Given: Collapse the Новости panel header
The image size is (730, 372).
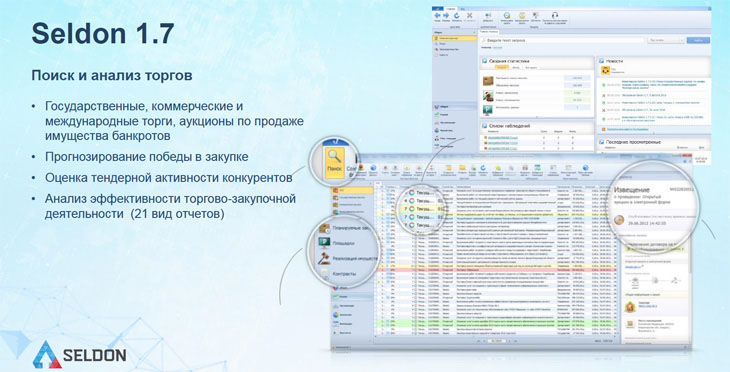Looking at the screenshot, I should [602, 61].
